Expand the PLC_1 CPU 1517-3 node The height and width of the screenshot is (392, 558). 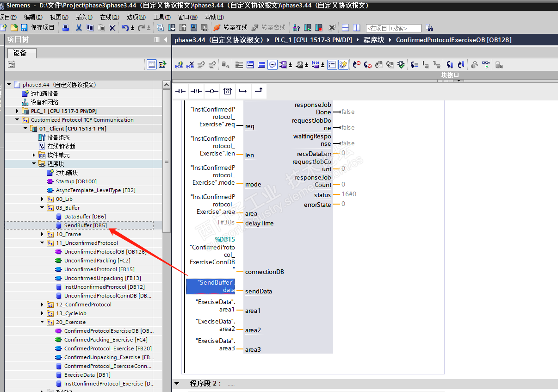(x=17, y=111)
